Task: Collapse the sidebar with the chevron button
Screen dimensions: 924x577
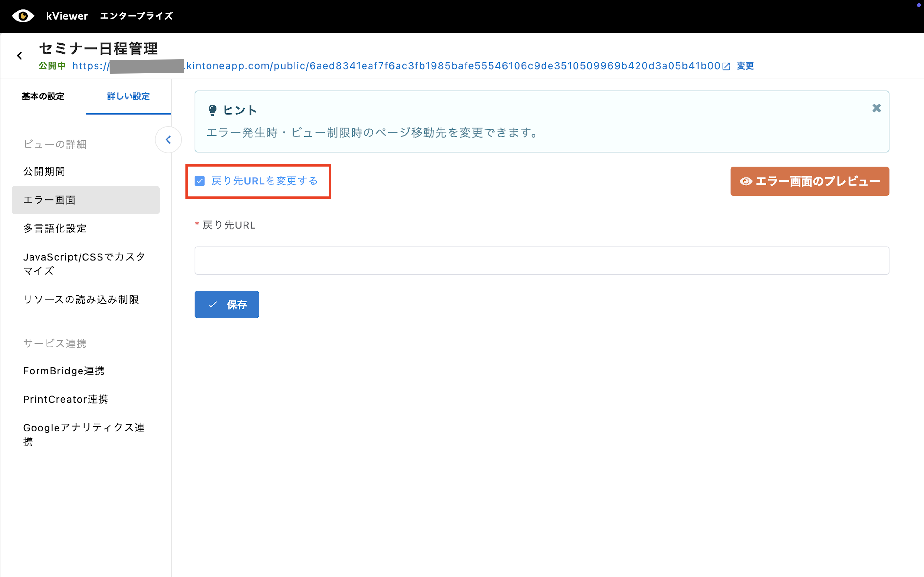Action: click(168, 140)
